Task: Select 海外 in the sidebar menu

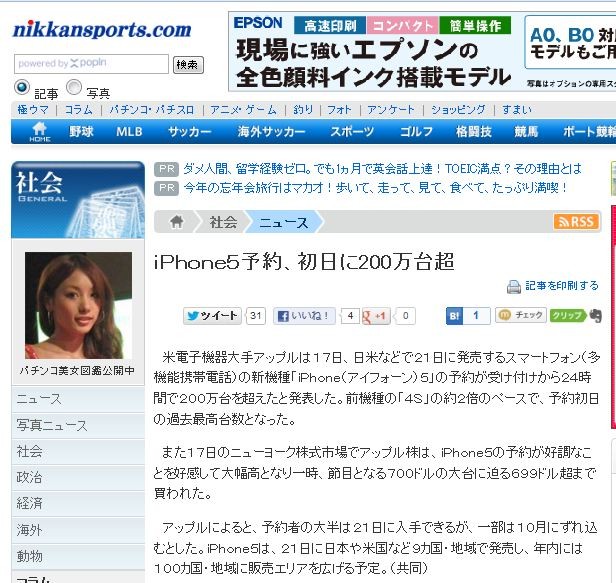Action: coord(78,530)
